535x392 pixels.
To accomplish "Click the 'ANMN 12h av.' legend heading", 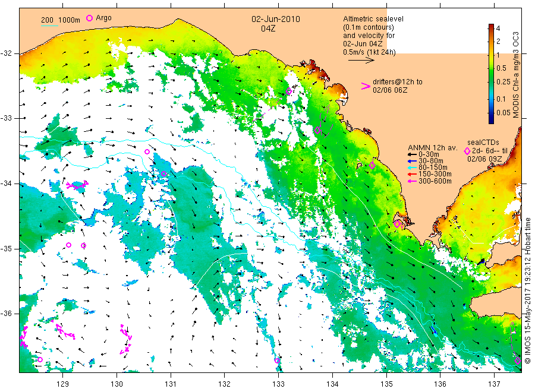I will point(432,148).
